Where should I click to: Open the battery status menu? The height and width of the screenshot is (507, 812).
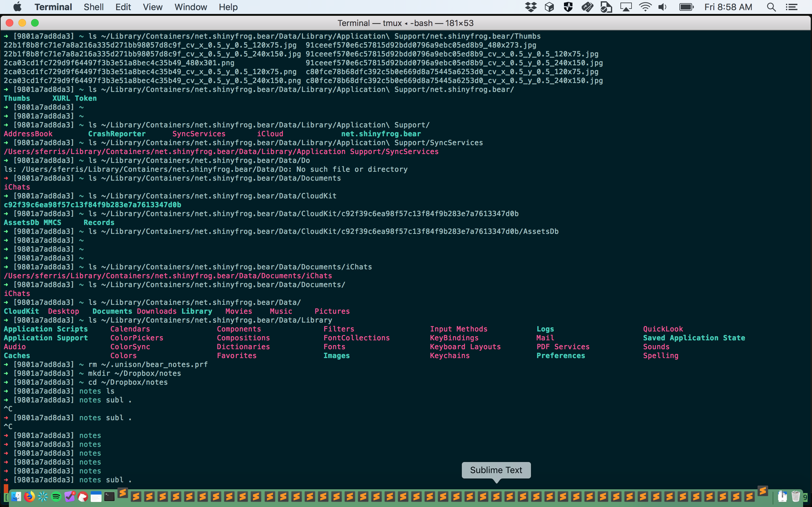point(686,7)
